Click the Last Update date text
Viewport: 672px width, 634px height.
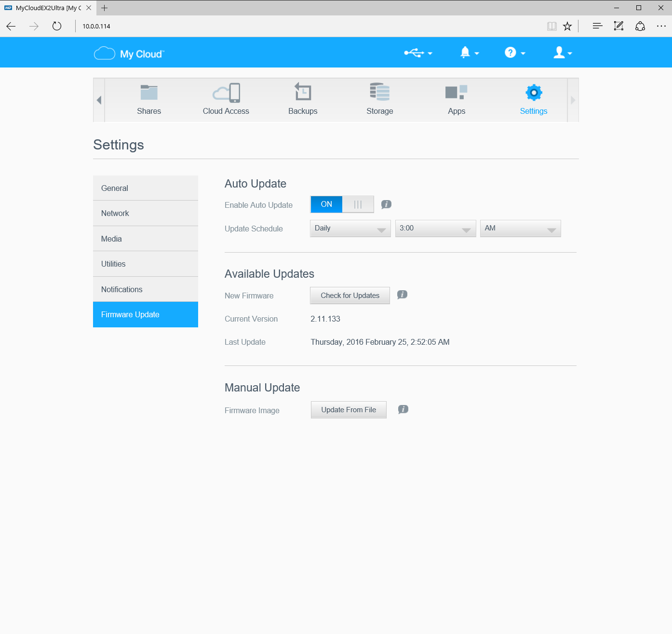pos(380,342)
